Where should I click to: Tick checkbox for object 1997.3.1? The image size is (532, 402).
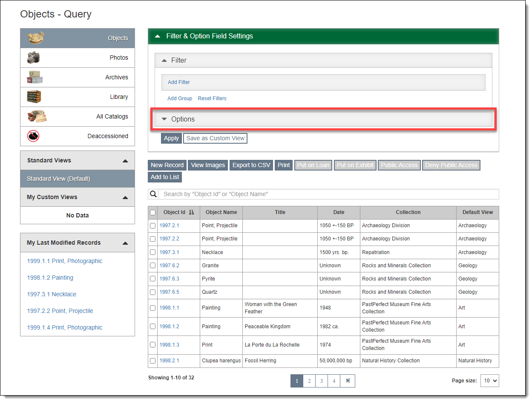click(x=153, y=252)
